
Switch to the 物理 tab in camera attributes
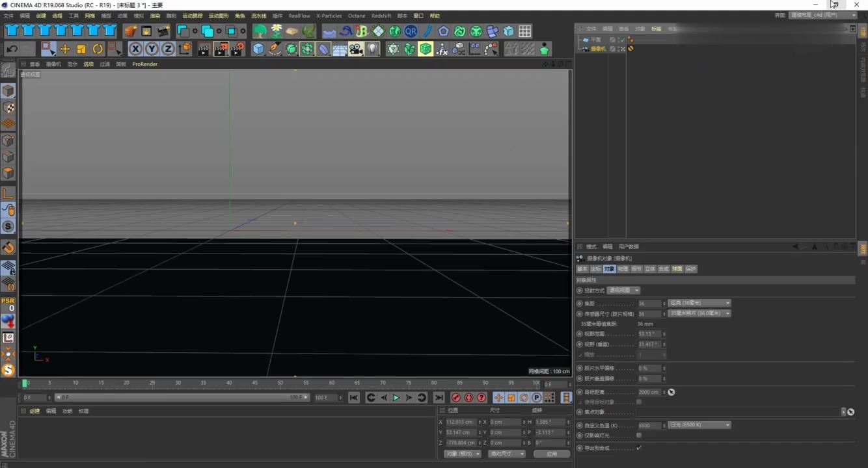click(x=621, y=268)
